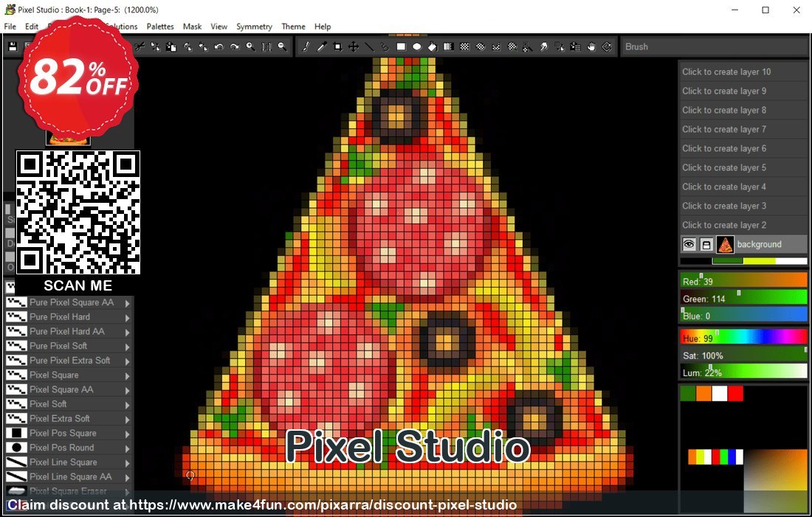
Task: Click the Rotate canvas icon
Action: point(607,46)
